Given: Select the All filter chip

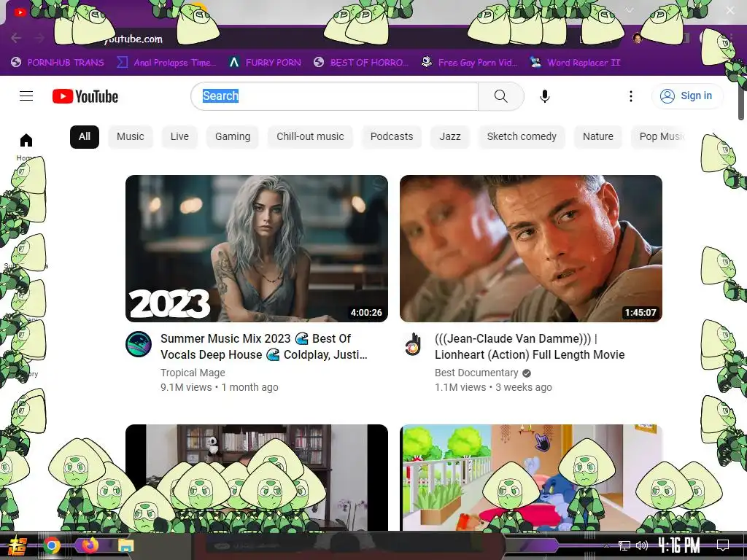Looking at the screenshot, I should 85,136.
